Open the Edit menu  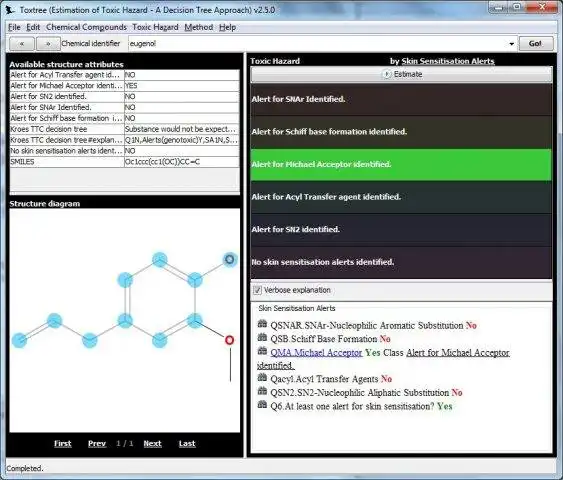tap(33, 27)
